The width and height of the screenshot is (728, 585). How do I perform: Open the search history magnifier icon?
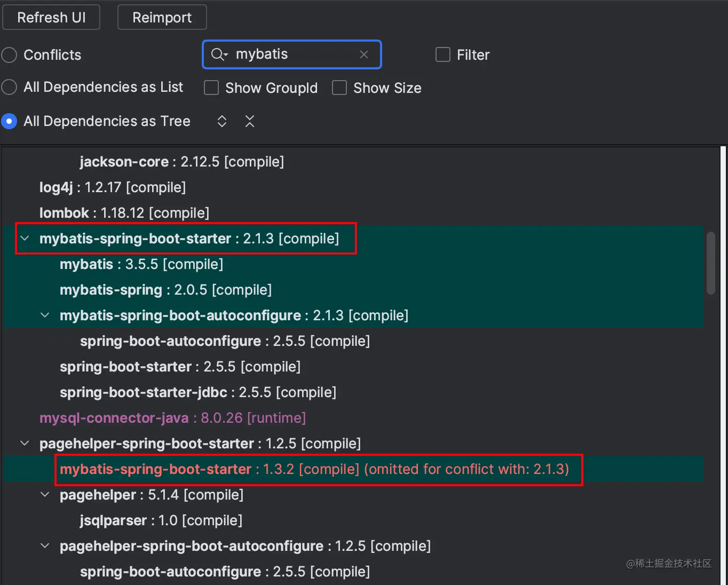pyautogui.click(x=219, y=54)
